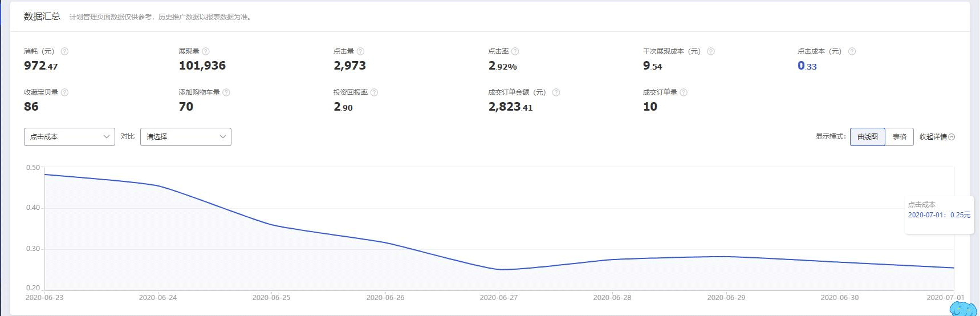
Task: Click help icon beside 点击成本（元）
Action: point(852,51)
